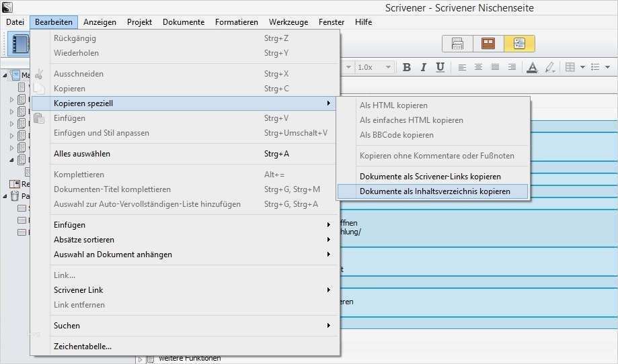Underline the selected text
The width and height of the screenshot is (618, 364).
coord(440,67)
